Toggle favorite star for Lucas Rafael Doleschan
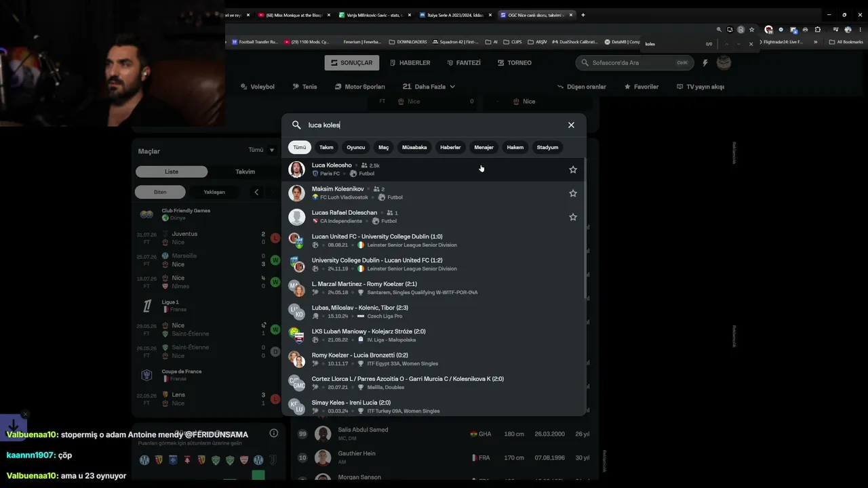 pos(573,217)
